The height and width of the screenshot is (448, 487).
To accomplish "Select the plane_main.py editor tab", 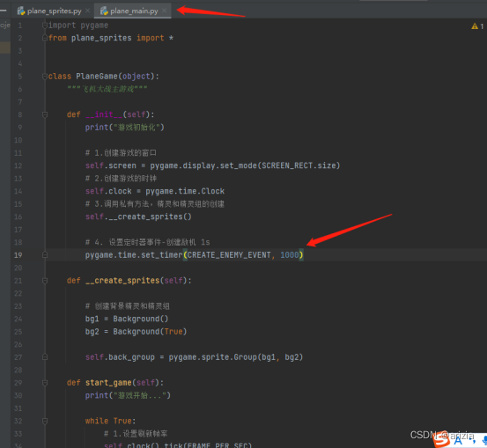I will pyautogui.click(x=133, y=11).
